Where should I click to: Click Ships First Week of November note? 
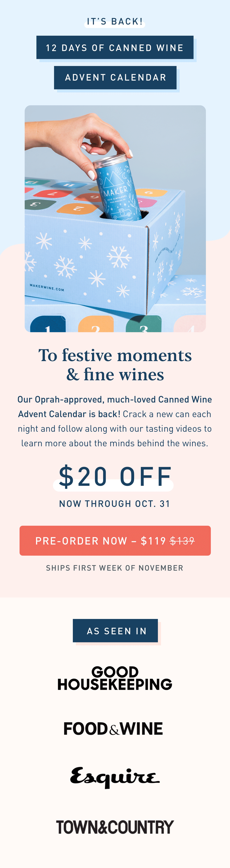(x=115, y=568)
